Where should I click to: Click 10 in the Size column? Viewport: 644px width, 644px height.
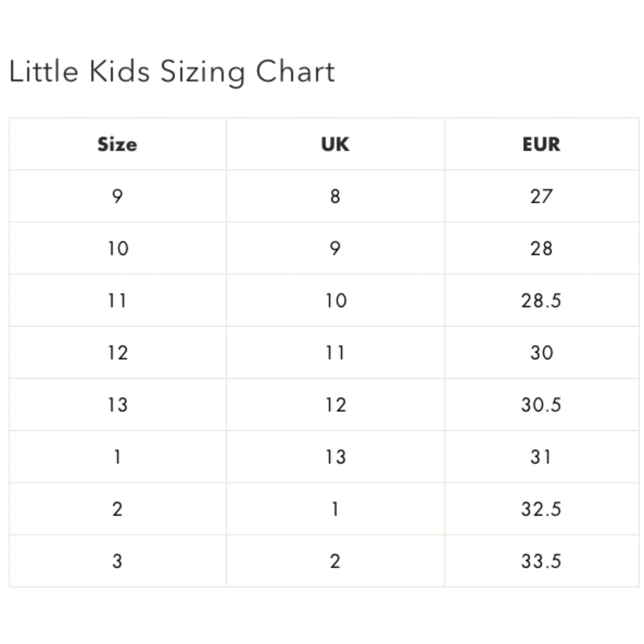pyautogui.click(x=118, y=248)
